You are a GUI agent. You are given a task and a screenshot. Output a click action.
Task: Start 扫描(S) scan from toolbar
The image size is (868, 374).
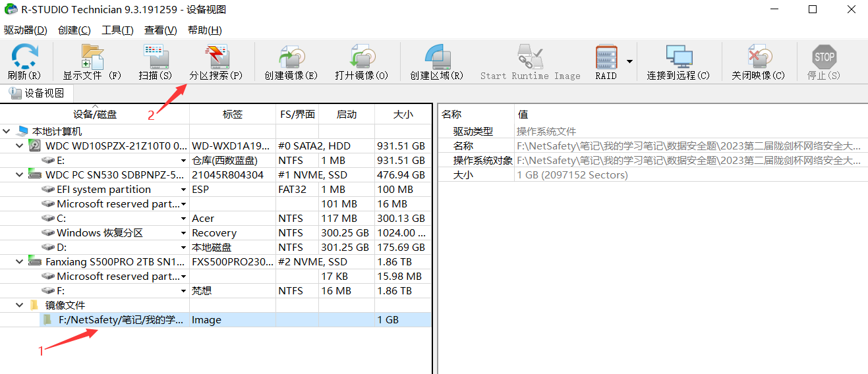156,62
